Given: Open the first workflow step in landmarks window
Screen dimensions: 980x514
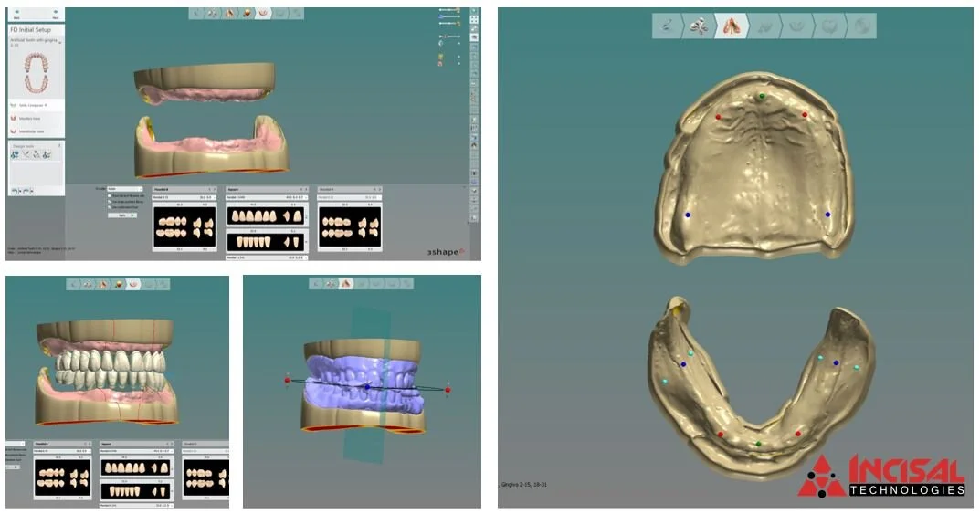Looking at the screenshot, I should (x=668, y=26).
